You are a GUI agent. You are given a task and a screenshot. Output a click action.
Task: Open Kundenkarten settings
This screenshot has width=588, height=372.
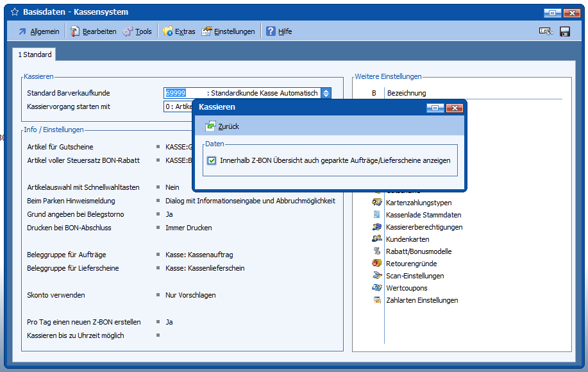click(408, 239)
